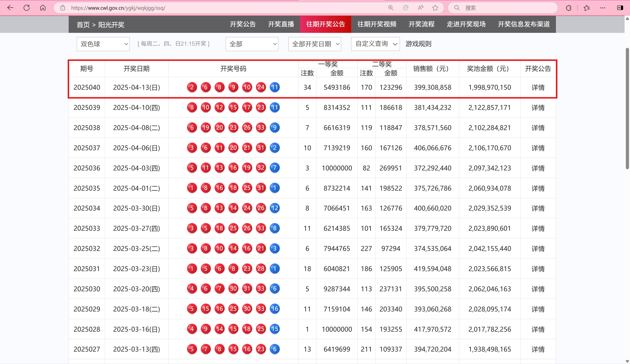
Task: Open the 游戏规则 link
Action: point(418,44)
